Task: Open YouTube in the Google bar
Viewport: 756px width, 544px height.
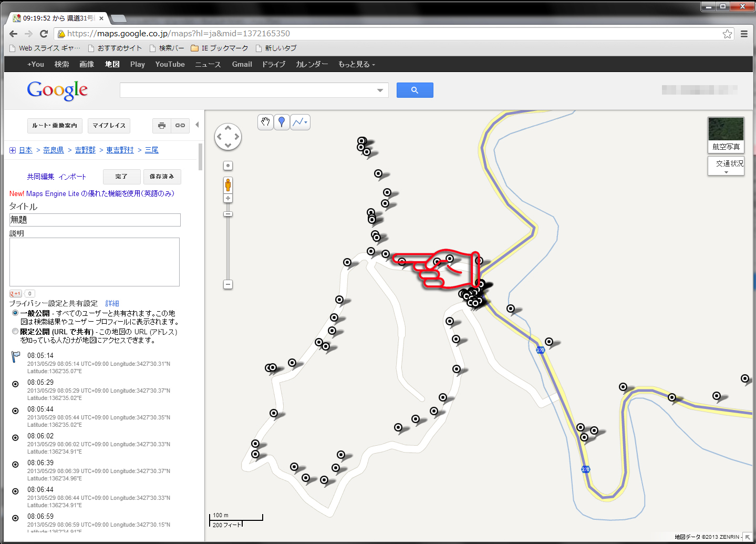Action: (x=170, y=64)
